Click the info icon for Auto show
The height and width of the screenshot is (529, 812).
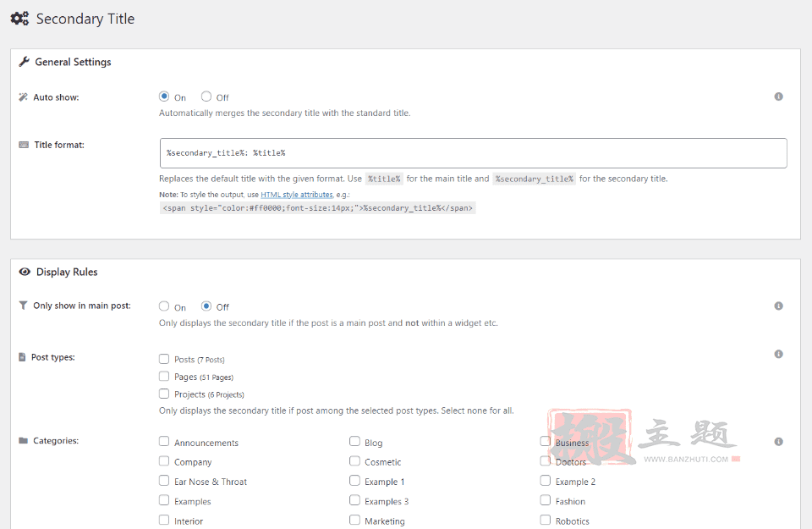(x=778, y=96)
